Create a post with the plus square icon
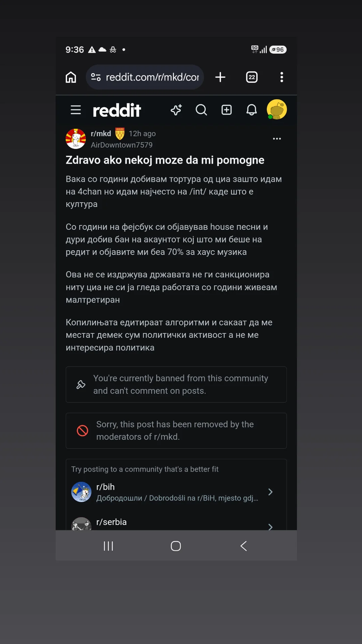This screenshot has height=644, width=362. 227,110
